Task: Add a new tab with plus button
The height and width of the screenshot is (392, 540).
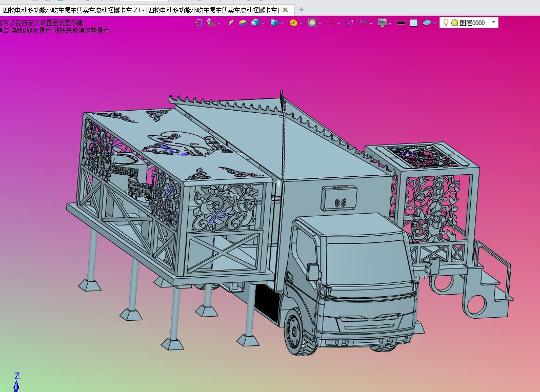Action: tap(302, 10)
